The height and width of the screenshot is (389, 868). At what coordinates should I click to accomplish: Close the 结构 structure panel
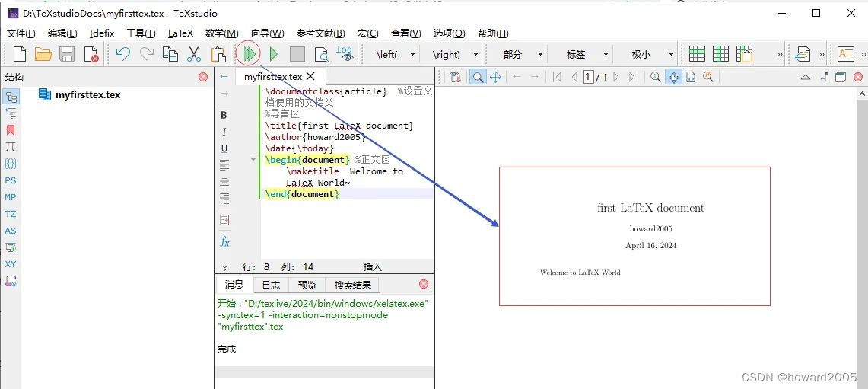pyautogui.click(x=203, y=77)
